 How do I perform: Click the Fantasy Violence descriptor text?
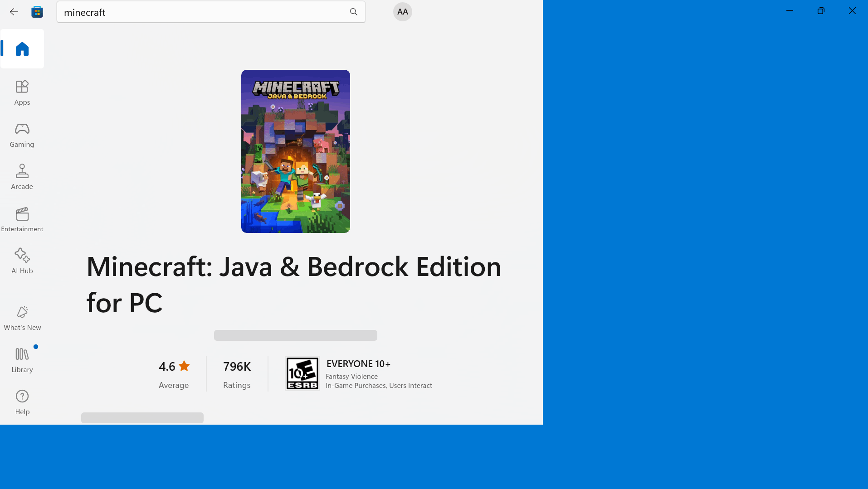(351, 376)
